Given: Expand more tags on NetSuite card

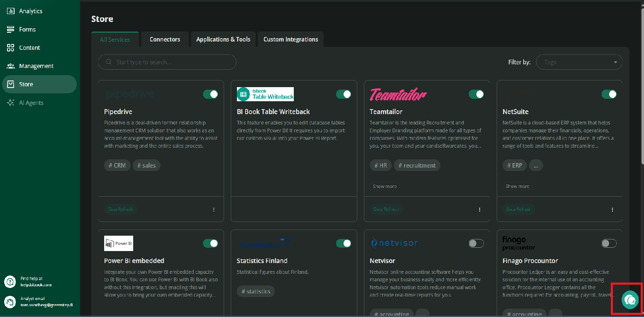Looking at the screenshot, I should [x=536, y=165].
